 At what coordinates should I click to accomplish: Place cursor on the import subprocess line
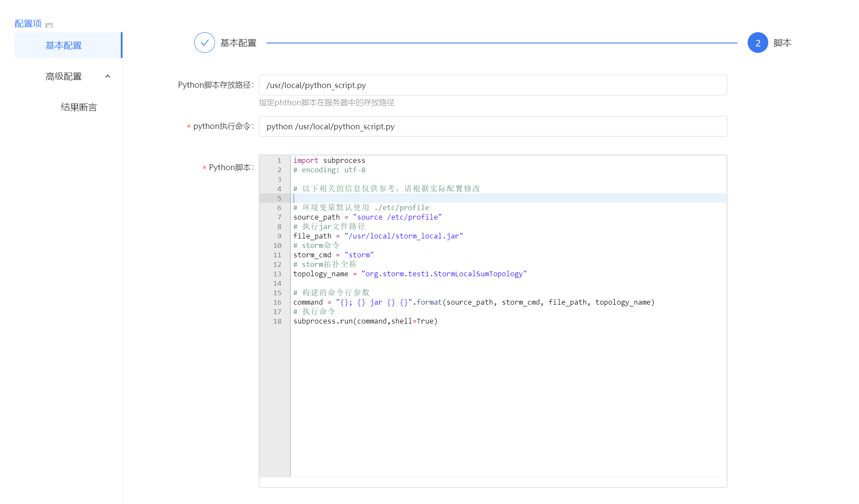click(x=329, y=160)
